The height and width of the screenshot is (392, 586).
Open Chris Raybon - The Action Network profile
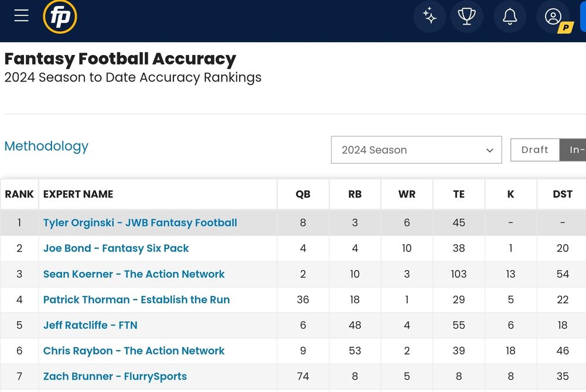[134, 351]
